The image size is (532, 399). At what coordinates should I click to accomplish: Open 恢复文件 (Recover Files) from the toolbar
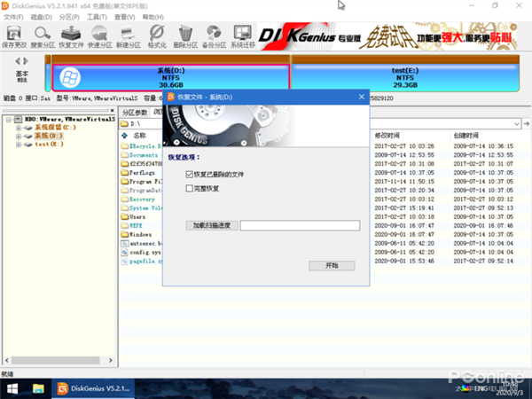click(x=71, y=35)
